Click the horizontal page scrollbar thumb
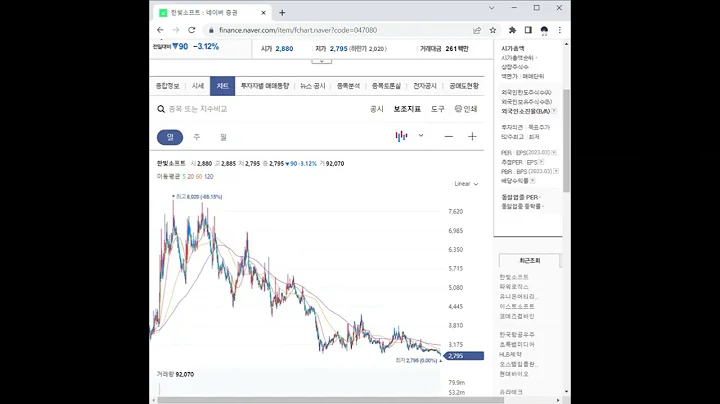720x404 pixels. 331,400
